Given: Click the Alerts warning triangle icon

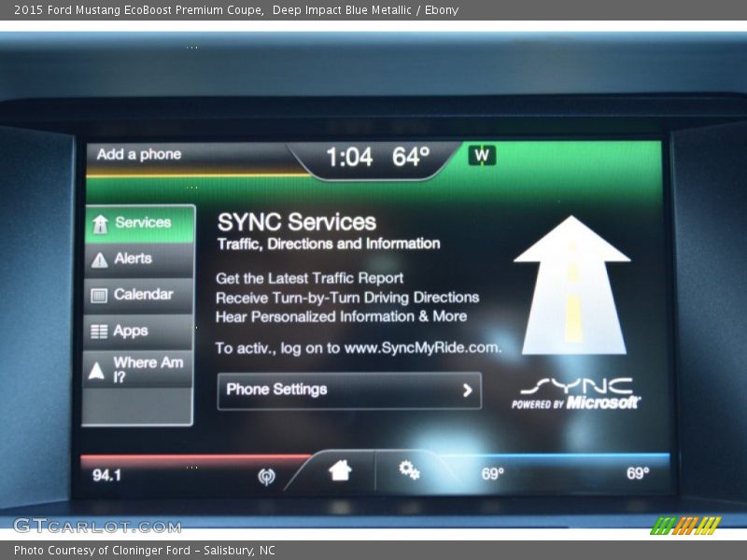Looking at the screenshot, I should pyautogui.click(x=99, y=260).
